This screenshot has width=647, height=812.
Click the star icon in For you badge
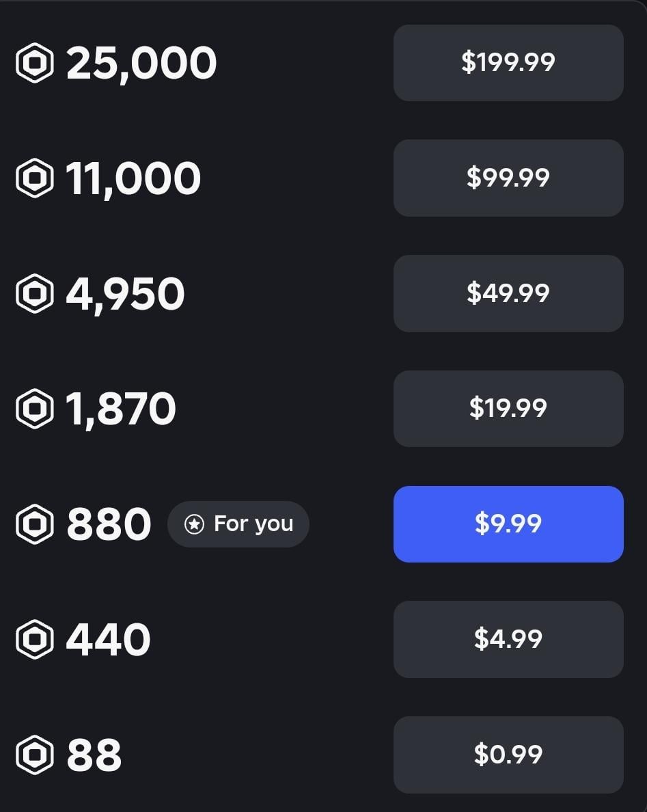tap(195, 524)
